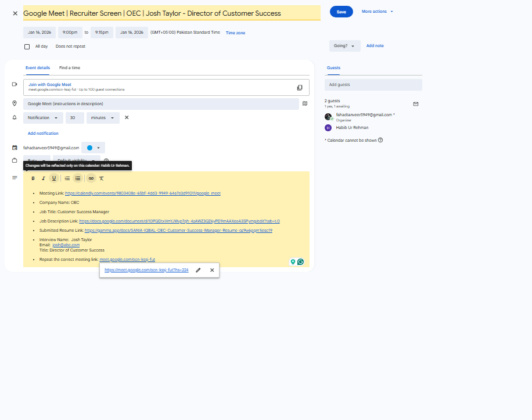Open start time 9:00pm picker
This screenshot has width=532, height=420.
(70, 32)
